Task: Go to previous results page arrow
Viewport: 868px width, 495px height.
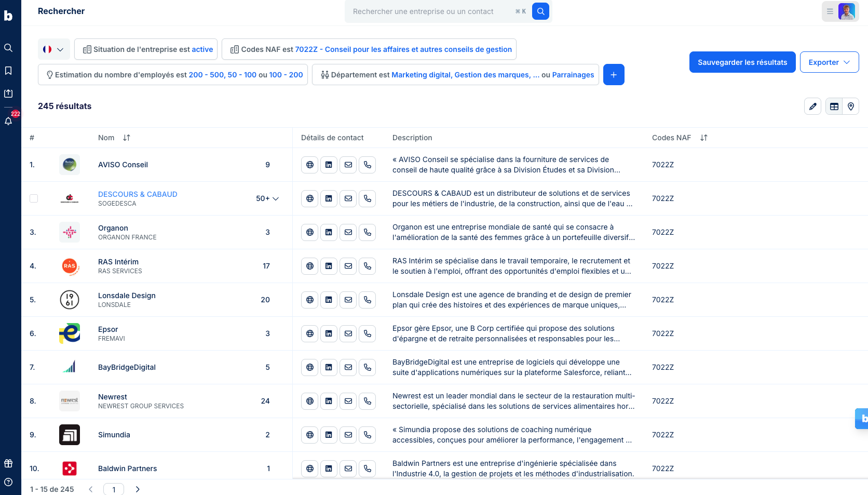Action: click(x=91, y=489)
